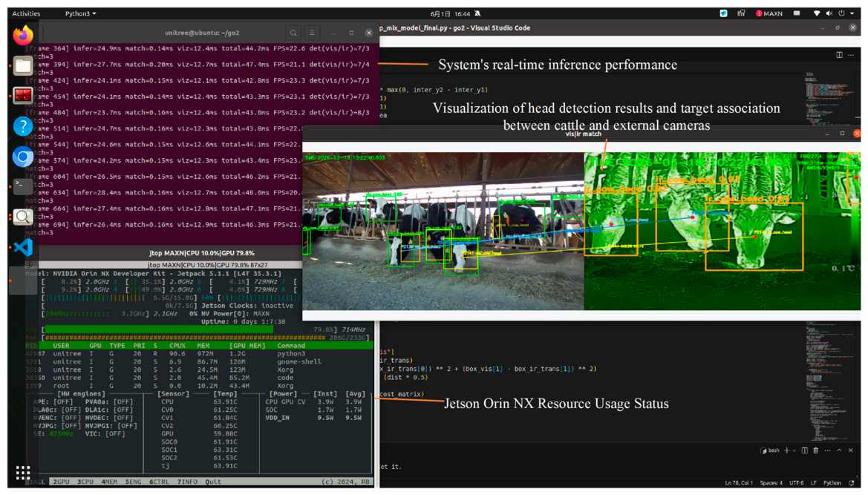This screenshot has width=868, height=495.
Task: Open the Python3 app menu dropdown
Action: click(x=80, y=13)
